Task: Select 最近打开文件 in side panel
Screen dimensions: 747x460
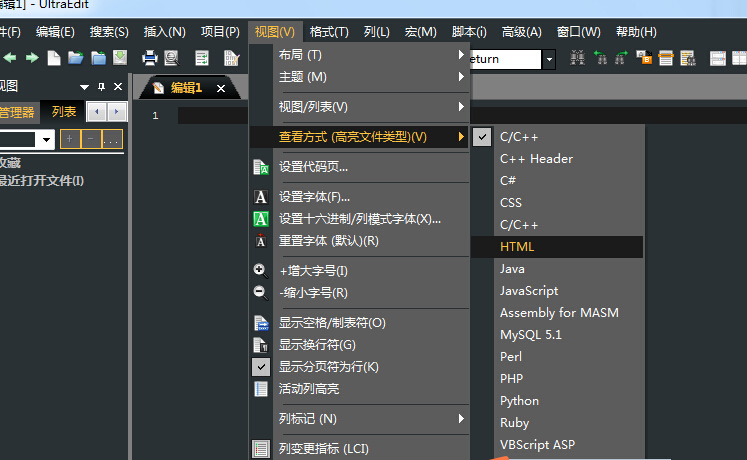Action: pos(42,181)
